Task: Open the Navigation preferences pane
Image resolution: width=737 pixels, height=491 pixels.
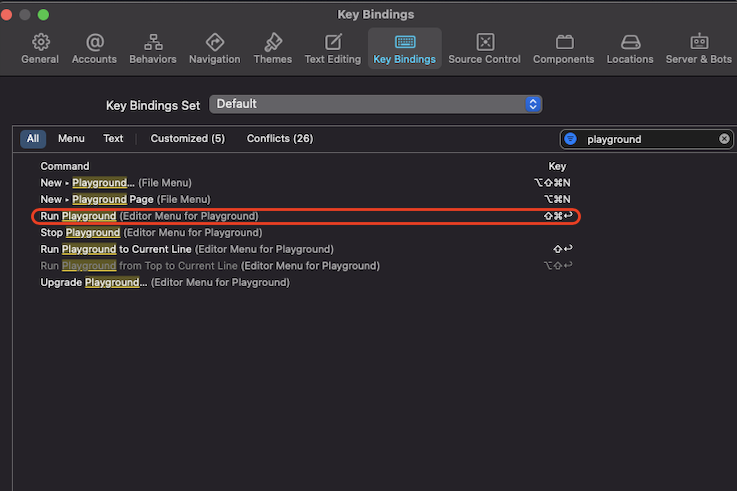Action: (214, 49)
